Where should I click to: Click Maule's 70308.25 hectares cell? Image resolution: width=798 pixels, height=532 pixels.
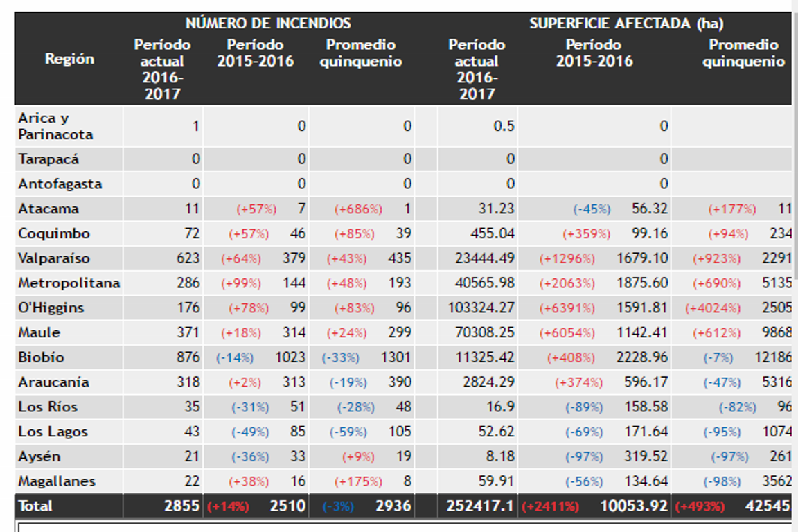484,332
